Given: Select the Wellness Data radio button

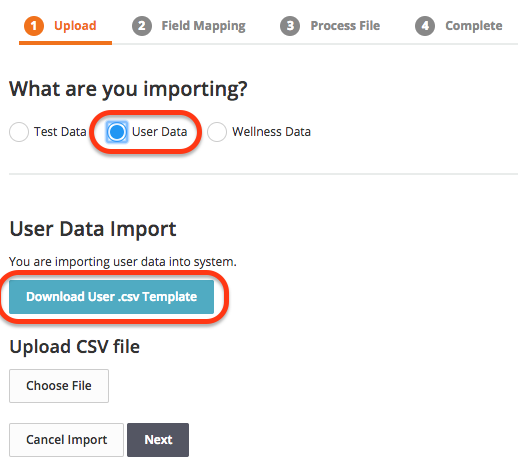Looking at the screenshot, I should [217, 132].
